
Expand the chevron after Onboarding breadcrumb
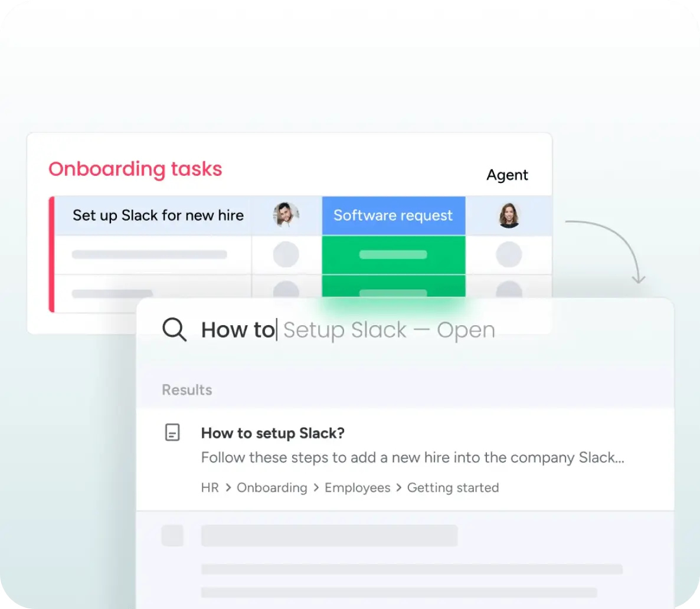point(316,487)
